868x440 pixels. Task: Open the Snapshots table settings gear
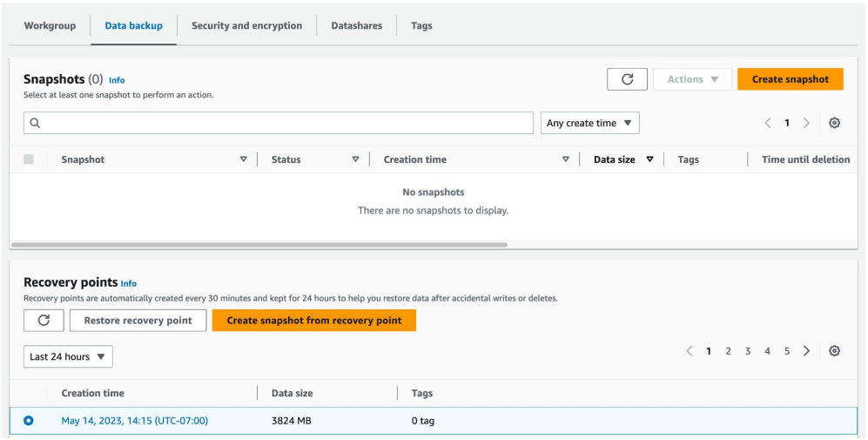coord(834,123)
